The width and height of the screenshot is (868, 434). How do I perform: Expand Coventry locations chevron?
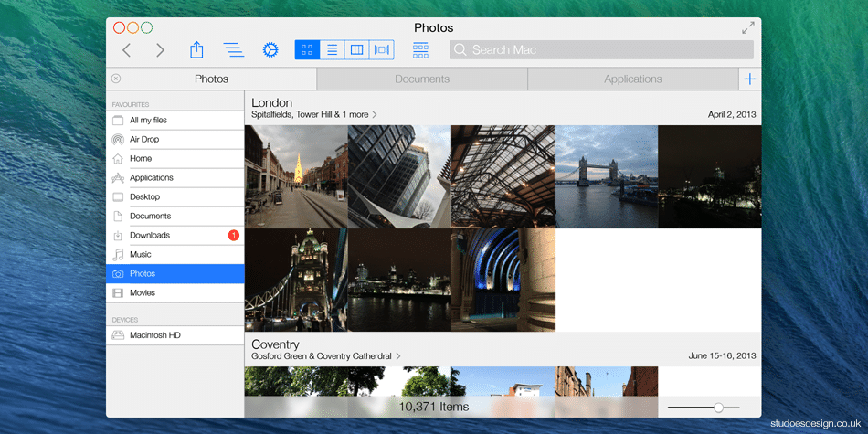tap(398, 356)
